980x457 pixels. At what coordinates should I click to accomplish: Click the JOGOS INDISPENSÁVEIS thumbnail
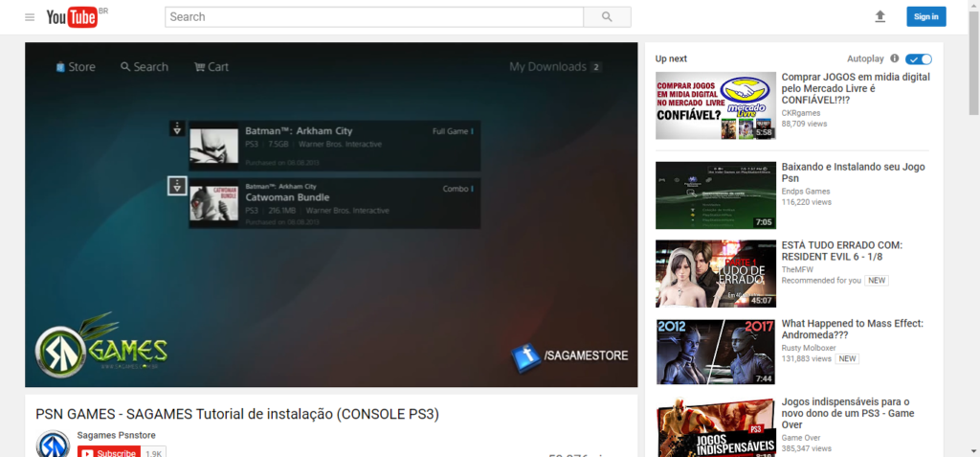coord(716,427)
